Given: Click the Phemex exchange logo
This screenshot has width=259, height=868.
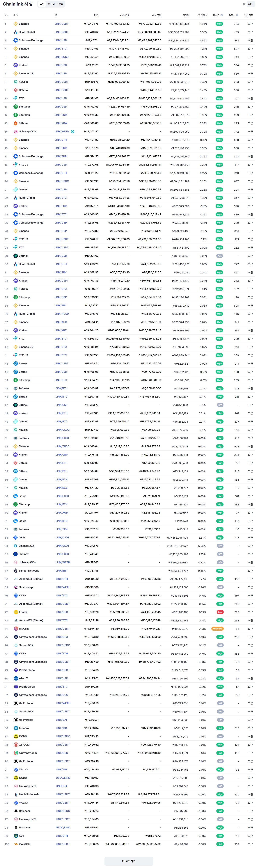Looking at the screenshot, I should (x=15, y=554).
